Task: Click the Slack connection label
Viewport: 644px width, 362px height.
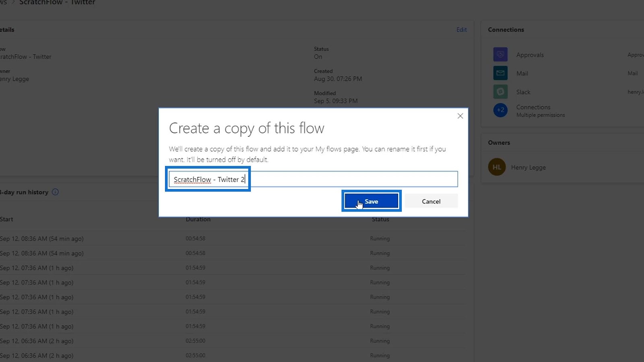Action: (523, 92)
